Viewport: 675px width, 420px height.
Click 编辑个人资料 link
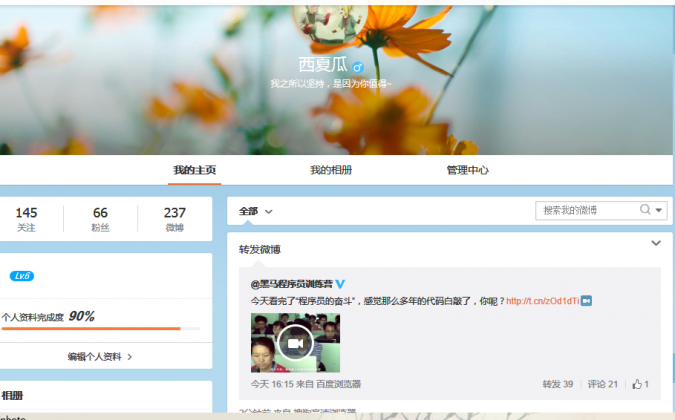(x=100, y=356)
